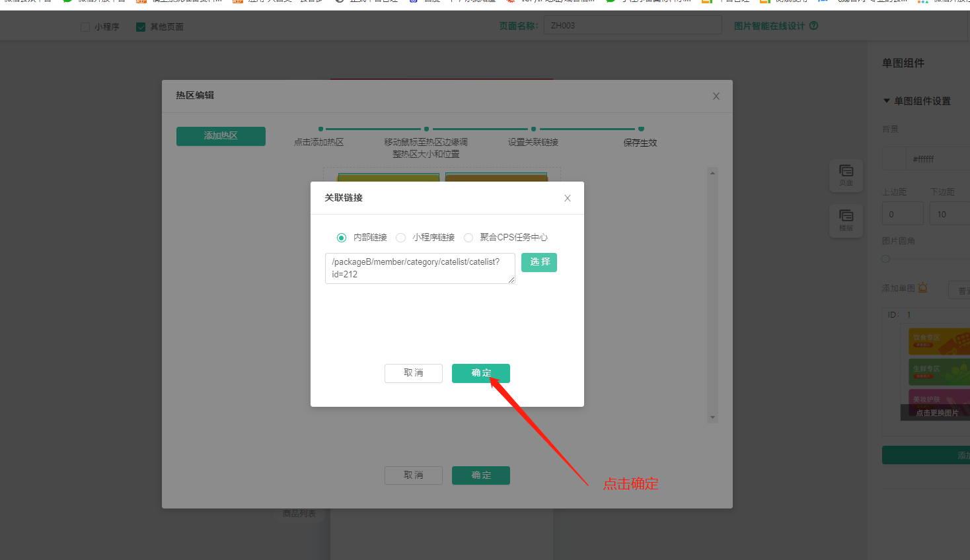Close the 关联链接 dialog with X
The image size is (970, 560).
tap(567, 198)
